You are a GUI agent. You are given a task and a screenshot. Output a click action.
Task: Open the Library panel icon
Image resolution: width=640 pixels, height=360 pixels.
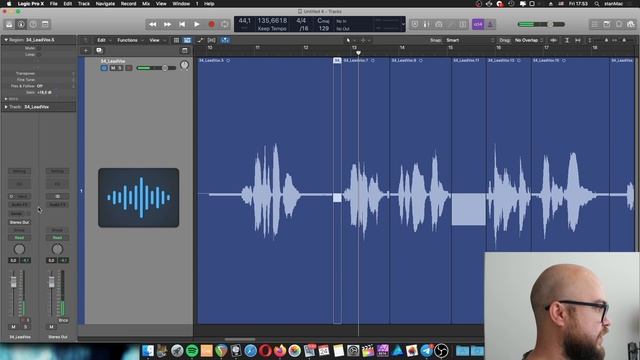pos(9,24)
